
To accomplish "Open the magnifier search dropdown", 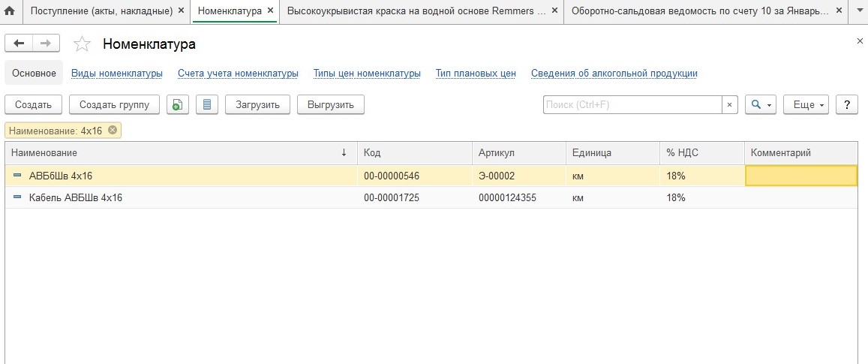I will [x=760, y=105].
